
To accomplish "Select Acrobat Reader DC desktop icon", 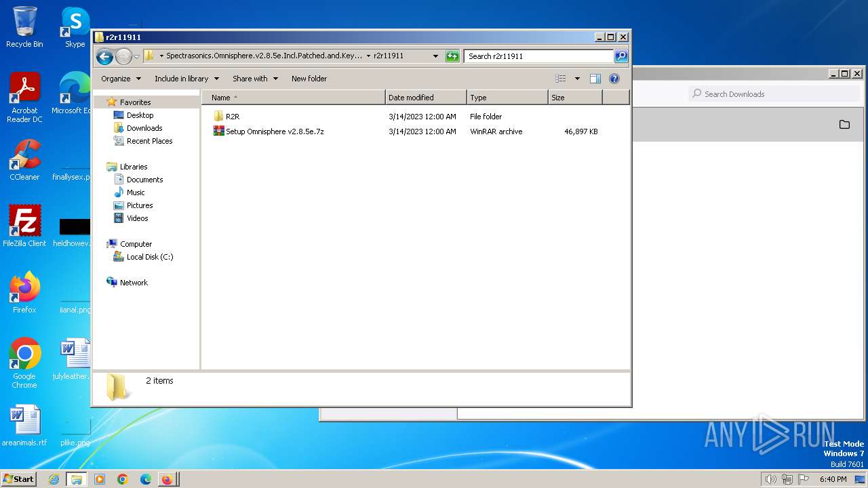I will (x=24, y=98).
